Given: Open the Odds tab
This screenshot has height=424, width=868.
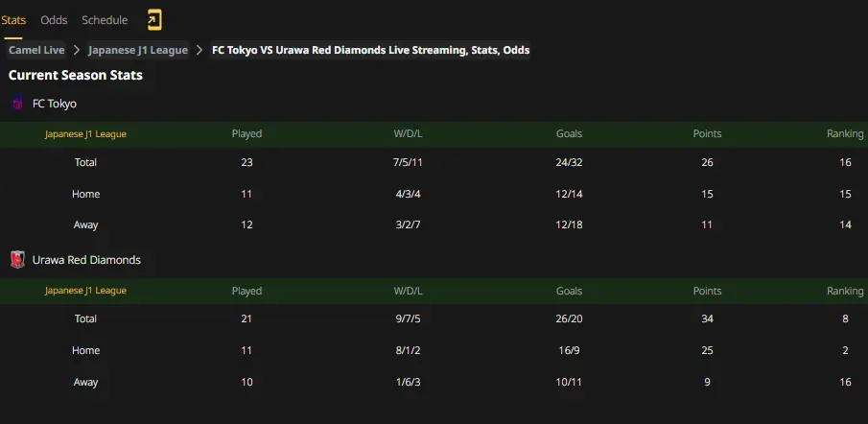Looking at the screenshot, I should (54, 20).
